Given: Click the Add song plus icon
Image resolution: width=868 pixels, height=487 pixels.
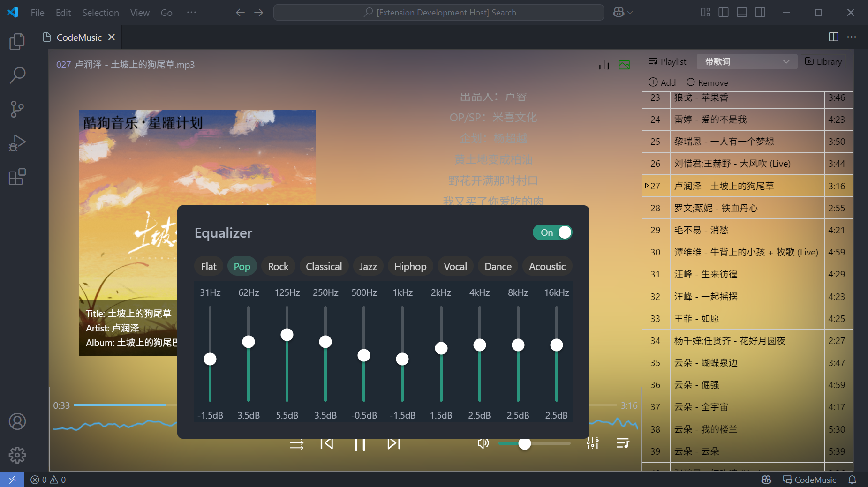Looking at the screenshot, I should [x=653, y=82].
